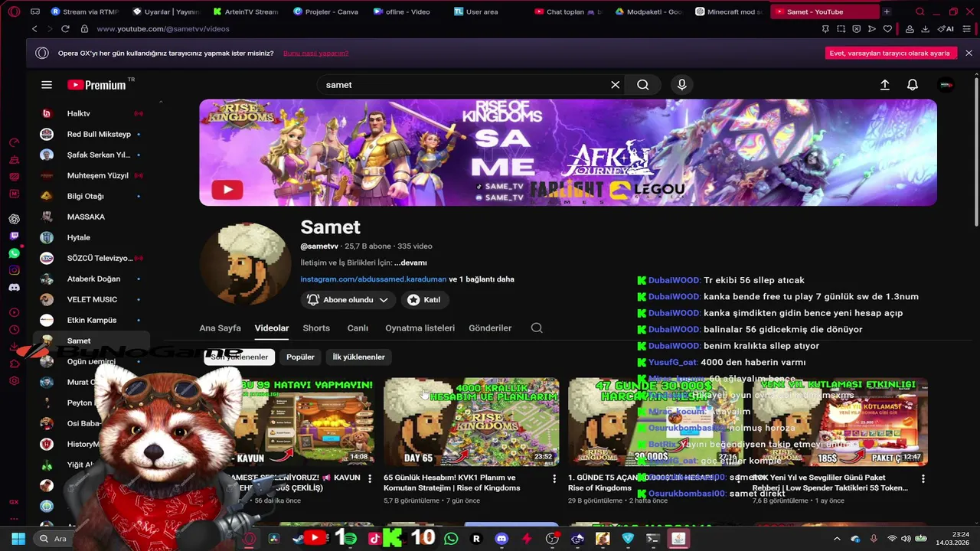Collapse subscriptions list with the up chevron
Viewport: 980px width, 551px height.
point(161,102)
